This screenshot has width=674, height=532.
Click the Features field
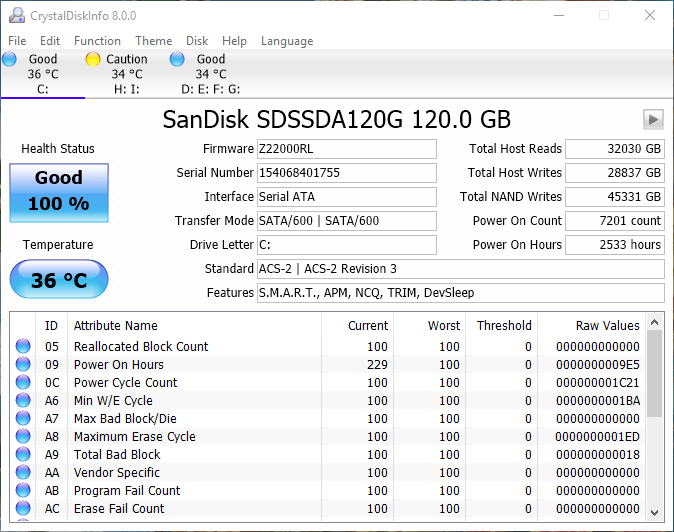coord(461,293)
